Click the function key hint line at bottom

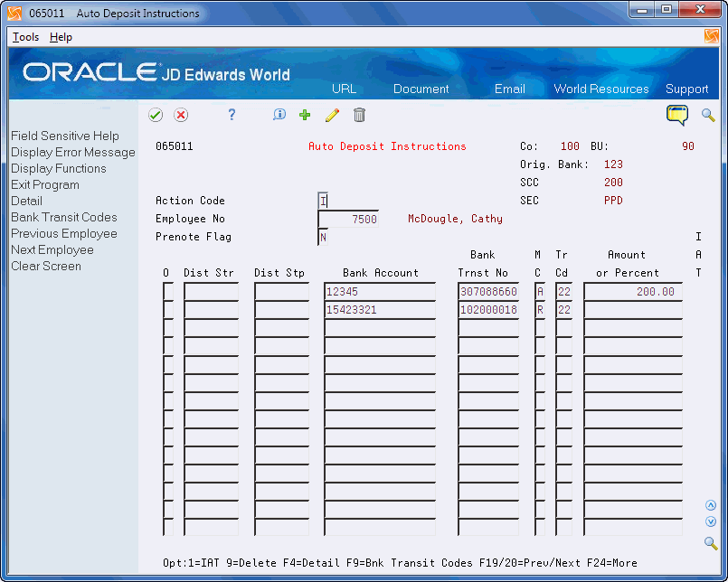pos(400,563)
